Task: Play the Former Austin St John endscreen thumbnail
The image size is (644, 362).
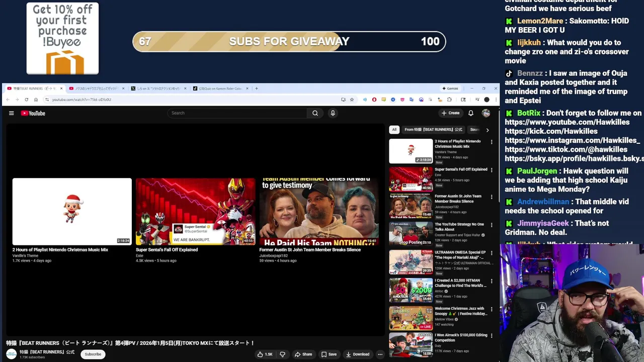Action: [319, 211]
